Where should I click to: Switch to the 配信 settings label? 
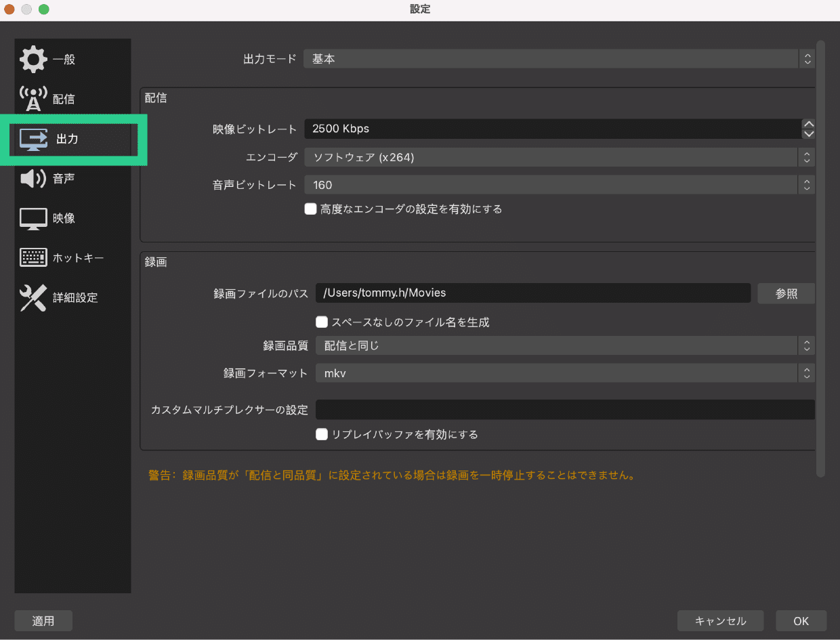[64, 100]
